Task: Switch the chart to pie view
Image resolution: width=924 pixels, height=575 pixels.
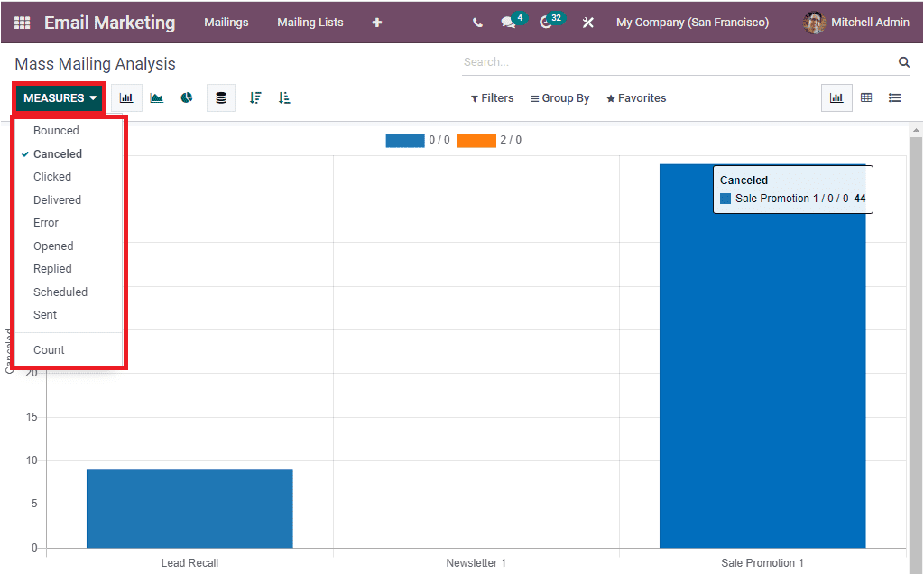Action: [187, 97]
